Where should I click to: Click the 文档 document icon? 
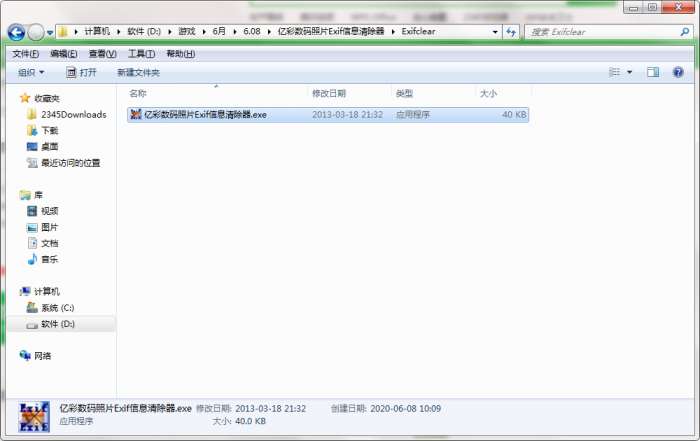click(32, 243)
